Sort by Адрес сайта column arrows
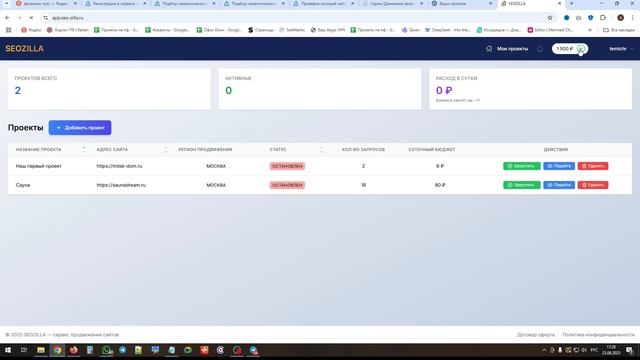The height and width of the screenshot is (360, 640). point(166,149)
